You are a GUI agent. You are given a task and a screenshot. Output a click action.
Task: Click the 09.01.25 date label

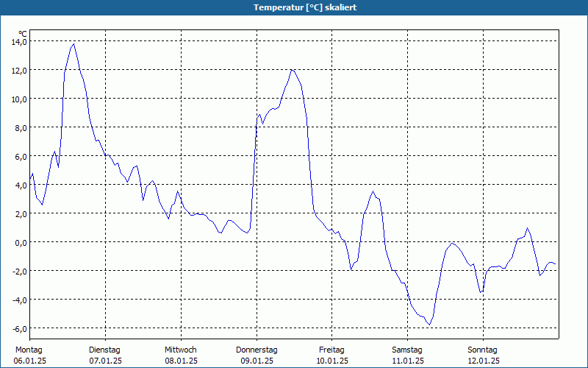(257, 361)
